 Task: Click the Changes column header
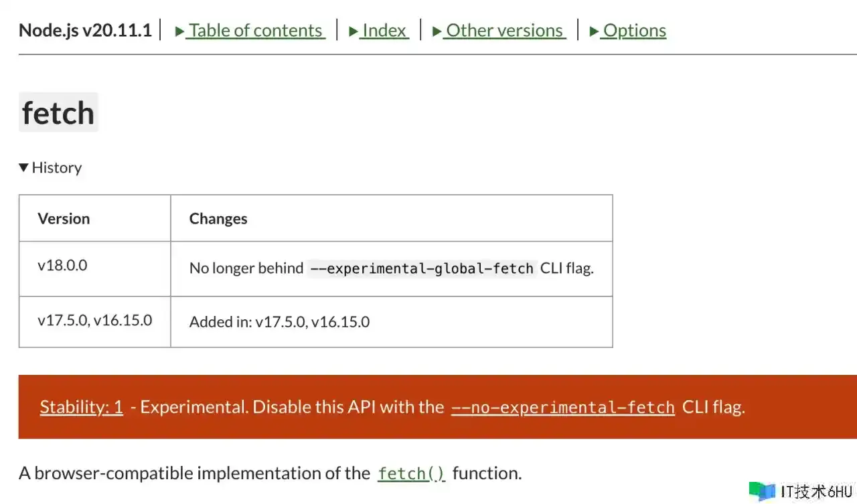392,218
